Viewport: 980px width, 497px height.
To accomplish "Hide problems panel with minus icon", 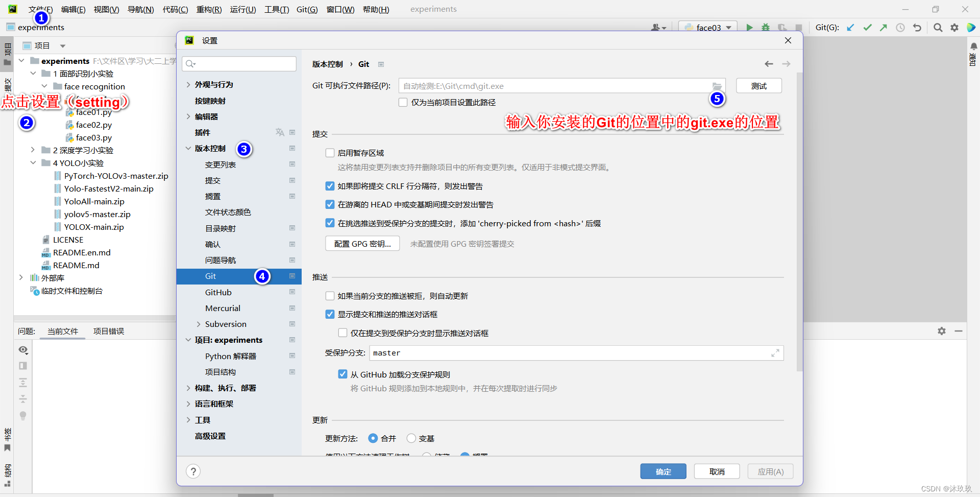I will pos(959,331).
